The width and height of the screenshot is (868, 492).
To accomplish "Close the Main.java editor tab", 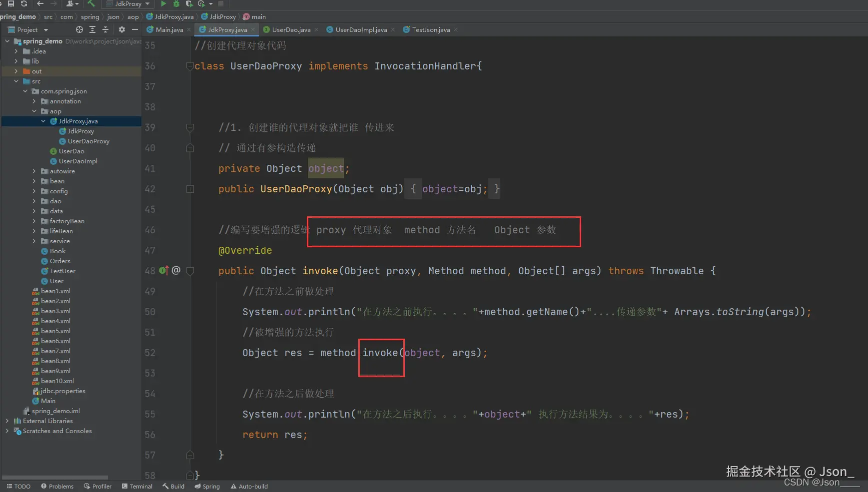I will (x=189, y=29).
